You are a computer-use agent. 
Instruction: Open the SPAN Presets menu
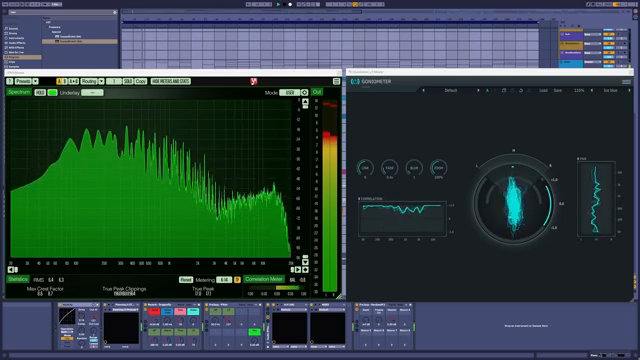pyautogui.click(x=23, y=81)
